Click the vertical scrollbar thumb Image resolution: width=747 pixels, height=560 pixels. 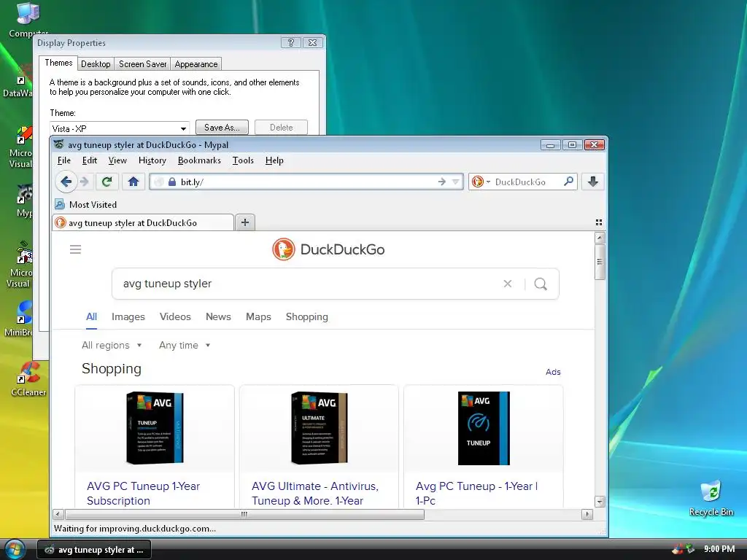(600, 262)
